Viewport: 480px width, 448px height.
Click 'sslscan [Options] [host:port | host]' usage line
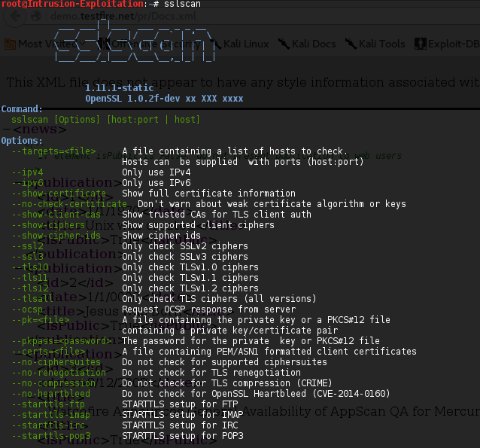(105, 120)
